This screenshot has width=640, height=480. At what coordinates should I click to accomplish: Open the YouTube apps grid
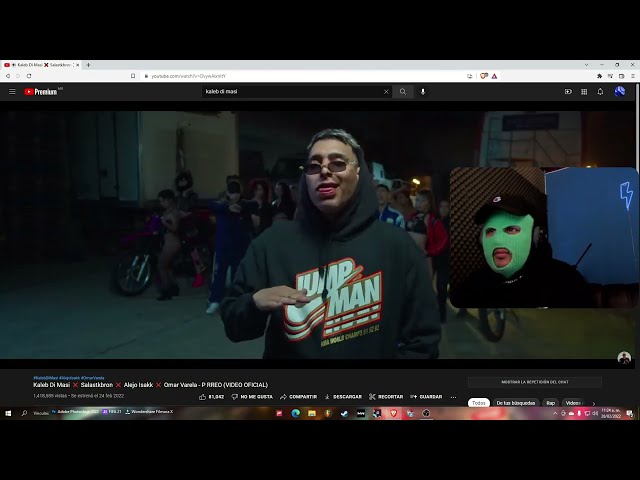(584, 92)
